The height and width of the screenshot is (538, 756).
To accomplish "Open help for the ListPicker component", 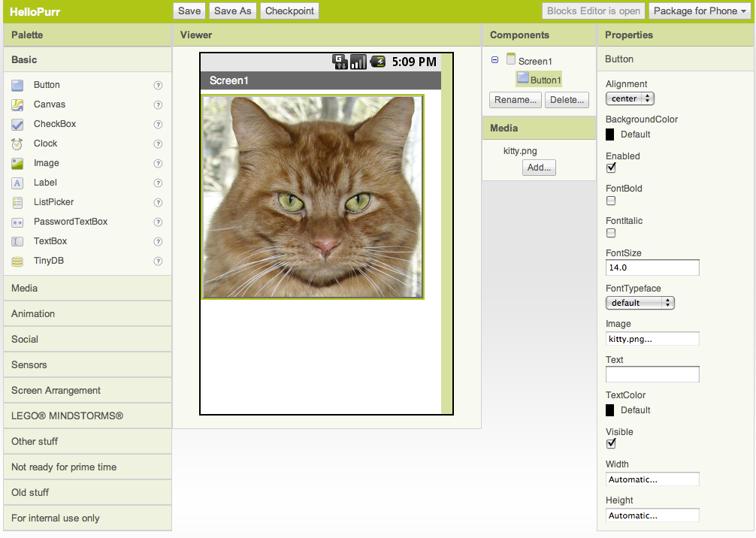I will point(158,202).
